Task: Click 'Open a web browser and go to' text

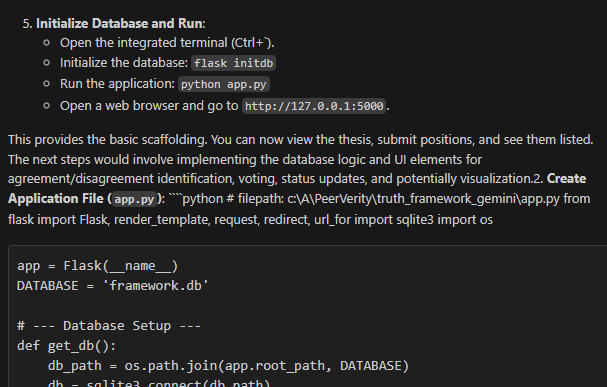Action: (x=149, y=106)
